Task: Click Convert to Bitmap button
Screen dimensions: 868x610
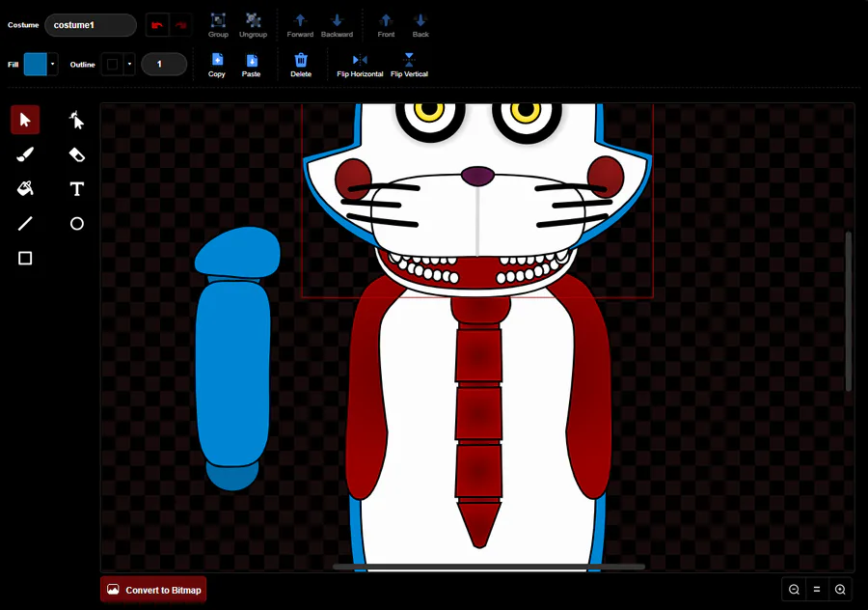Action: [x=153, y=590]
